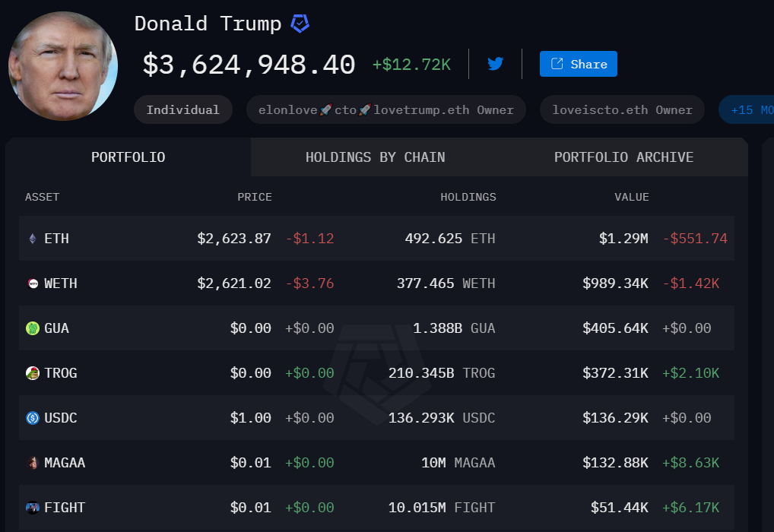Open the Portfolio Archive tab
The width and height of the screenshot is (774, 532).
point(623,157)
